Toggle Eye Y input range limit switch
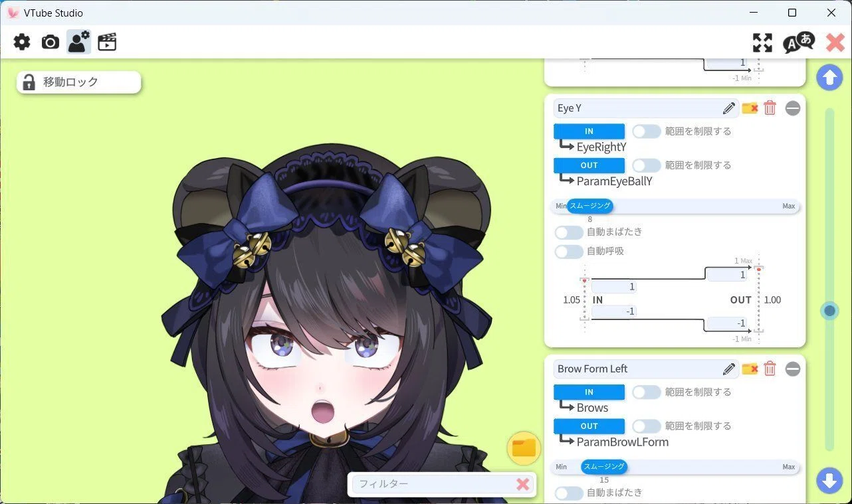 click(x=646, y=131)
